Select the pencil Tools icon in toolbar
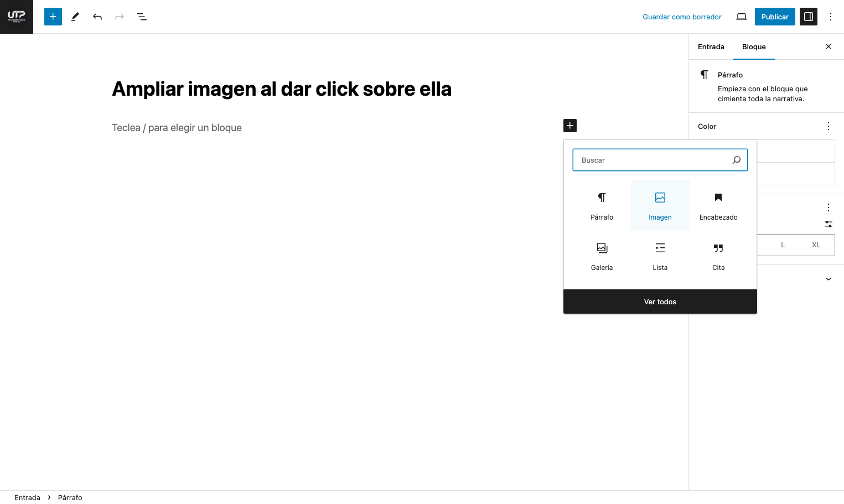The height and width of the screenshot is (504, 844). 75,17
